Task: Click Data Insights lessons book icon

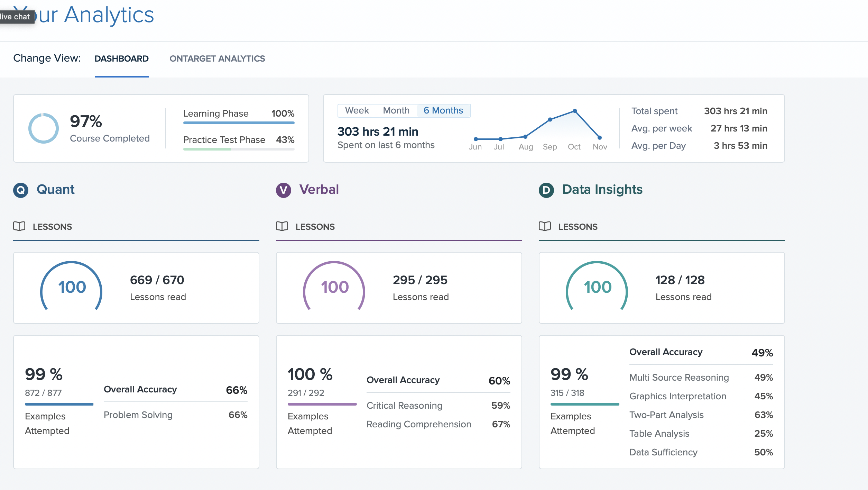Action: 545,226
